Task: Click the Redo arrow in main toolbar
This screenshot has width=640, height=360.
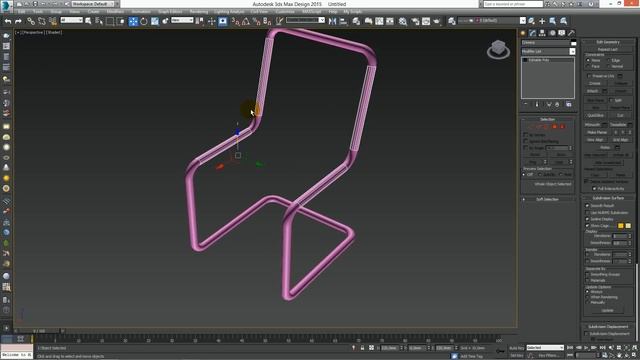Action: (x=18, y=21)
